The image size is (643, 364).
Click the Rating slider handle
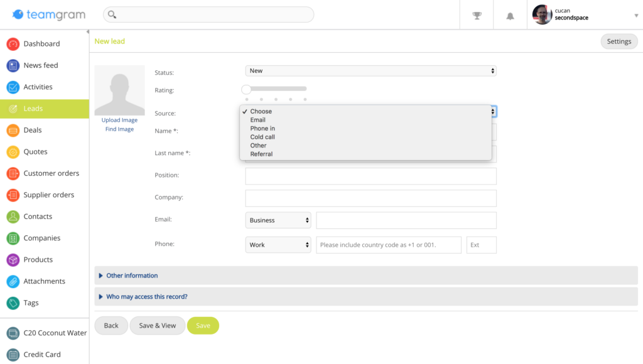(246, 89)
